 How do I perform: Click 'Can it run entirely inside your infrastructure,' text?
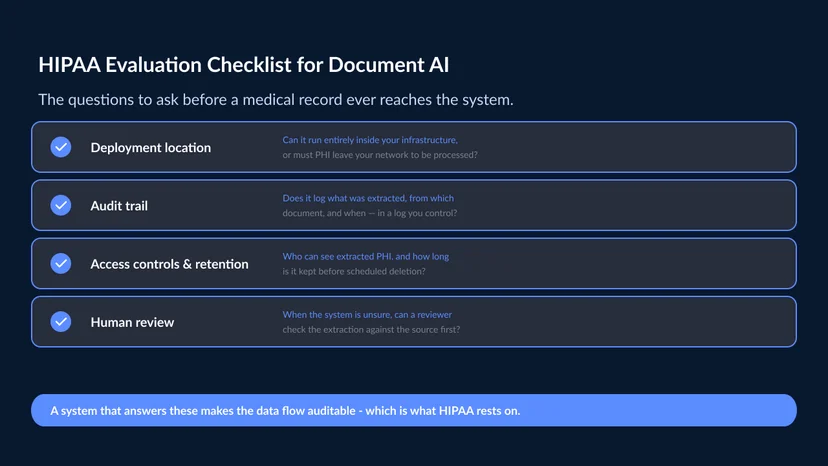click(x=370, y=140)
